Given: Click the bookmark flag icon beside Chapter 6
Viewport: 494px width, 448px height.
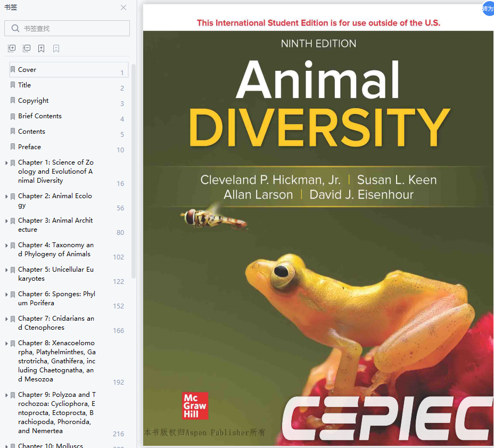Looking at the screenshot, I should (x=13, y=295).
